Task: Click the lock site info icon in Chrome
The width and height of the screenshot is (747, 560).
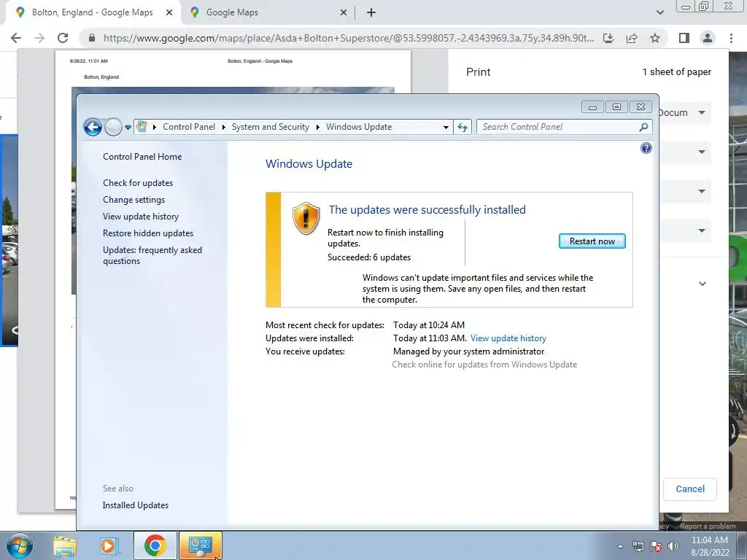Action: pos(92,38)
